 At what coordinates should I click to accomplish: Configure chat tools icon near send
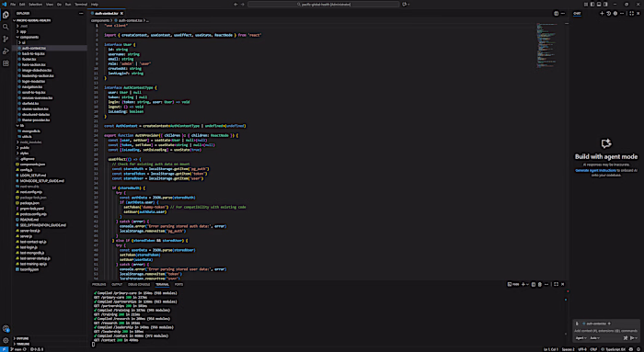click(x=625, y=338)
